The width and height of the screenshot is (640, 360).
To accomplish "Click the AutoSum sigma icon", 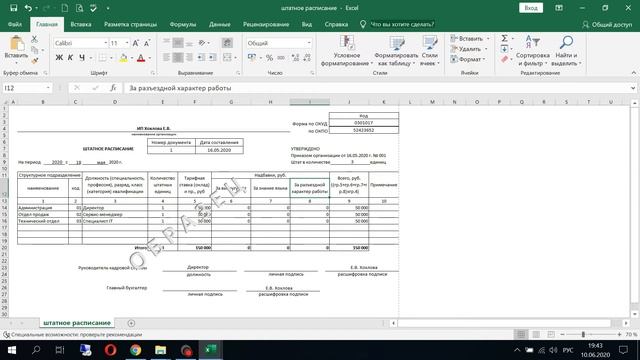I will (x=504, y=38).
